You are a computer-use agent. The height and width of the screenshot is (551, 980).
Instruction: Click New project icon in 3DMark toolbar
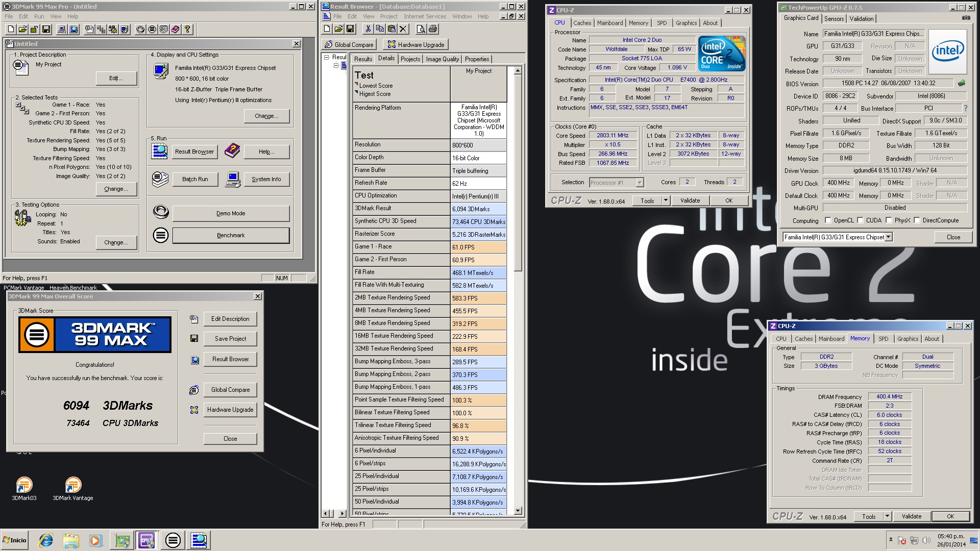click(x=10, y=30)
